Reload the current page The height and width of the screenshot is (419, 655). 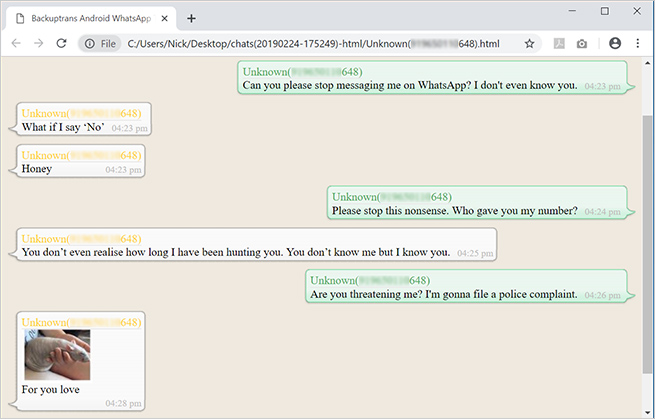pyautogui.click(x=62, y=44)
